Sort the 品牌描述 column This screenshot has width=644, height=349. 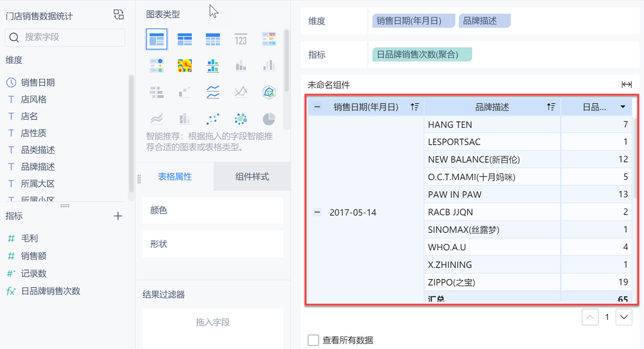(551, 107)
